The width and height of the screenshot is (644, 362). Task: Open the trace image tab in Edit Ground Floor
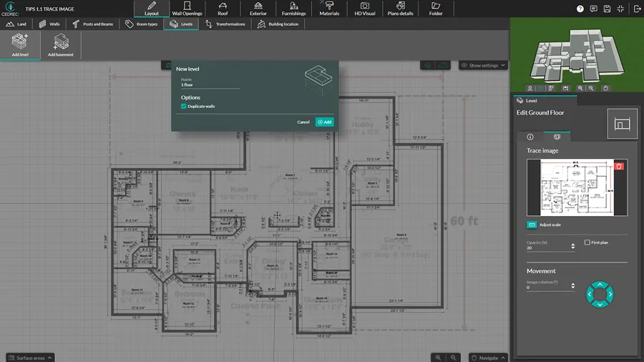[557, 137]
